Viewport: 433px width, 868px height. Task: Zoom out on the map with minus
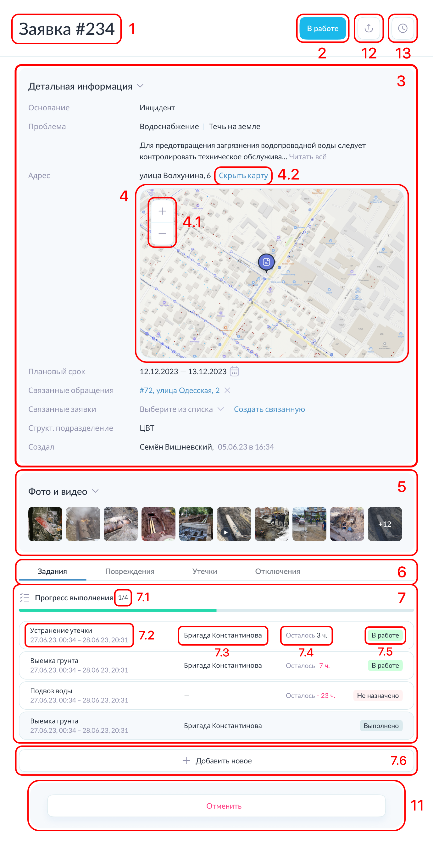pos(162,233)
